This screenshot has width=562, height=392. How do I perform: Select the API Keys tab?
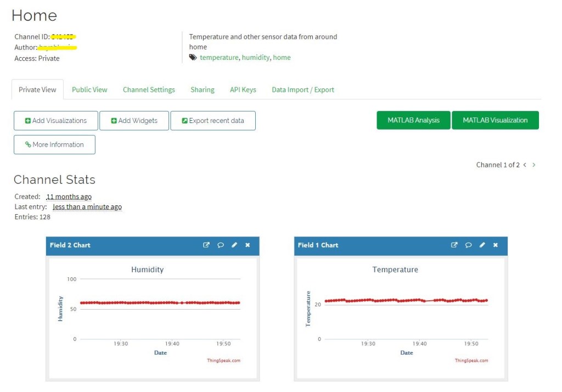click(243, 89)
